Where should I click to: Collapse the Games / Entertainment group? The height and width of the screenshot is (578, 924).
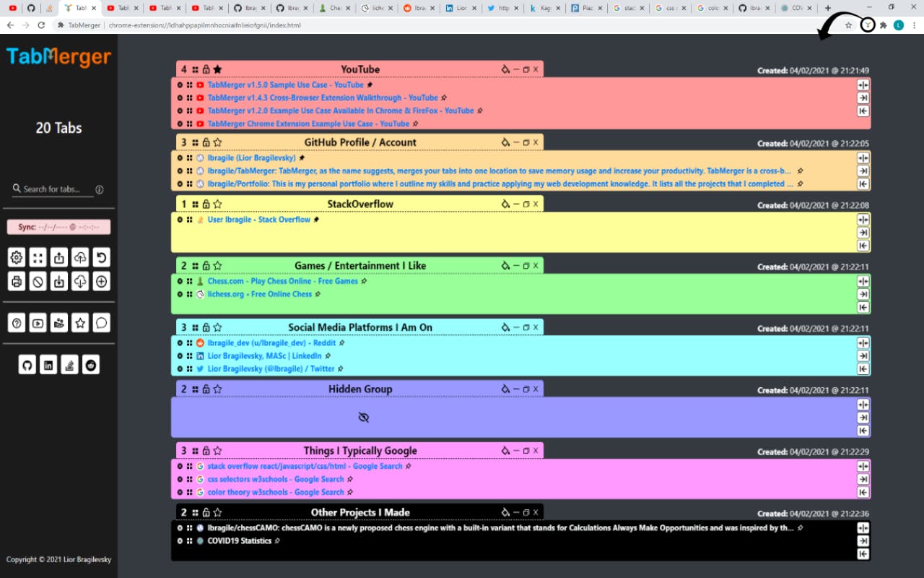pyautogui.click(x=515, y=266)
